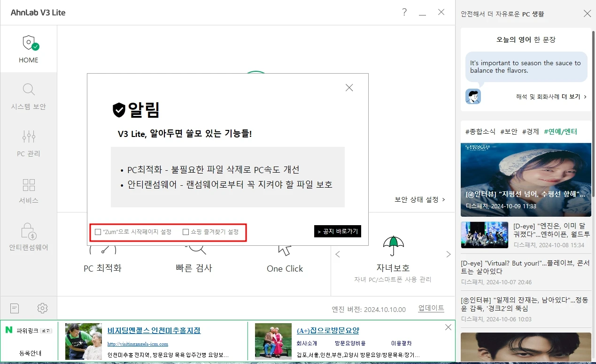
Task: Show previous service with left arrow
Action: tap(338, 254)
